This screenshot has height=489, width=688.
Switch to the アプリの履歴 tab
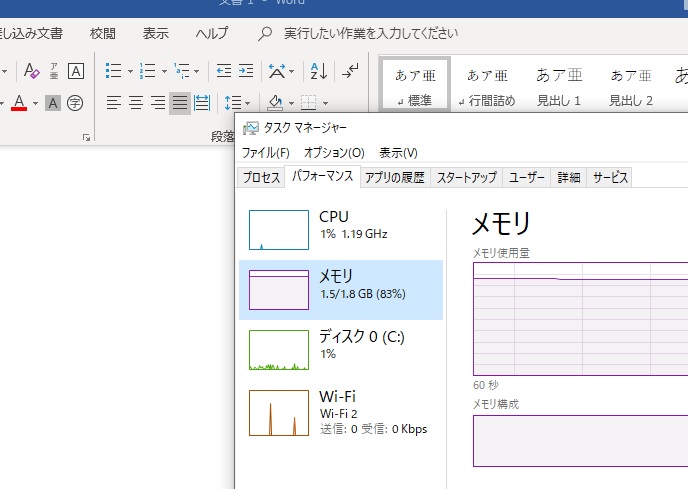(x=395, y=177)
